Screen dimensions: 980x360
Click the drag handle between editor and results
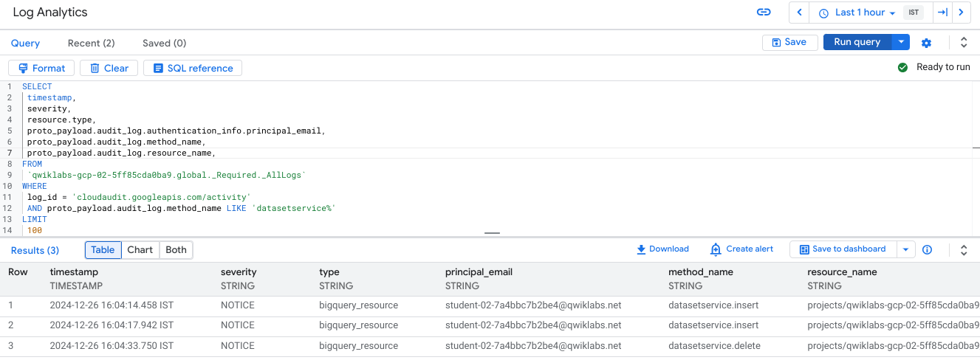point(492,233)
